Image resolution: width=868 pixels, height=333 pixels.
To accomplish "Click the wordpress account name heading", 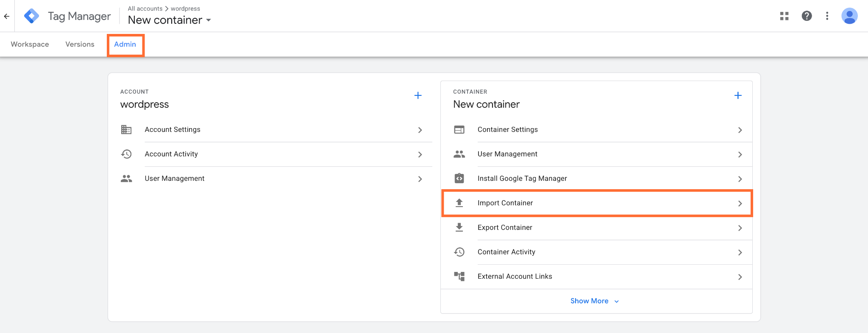I will [145, 104].
